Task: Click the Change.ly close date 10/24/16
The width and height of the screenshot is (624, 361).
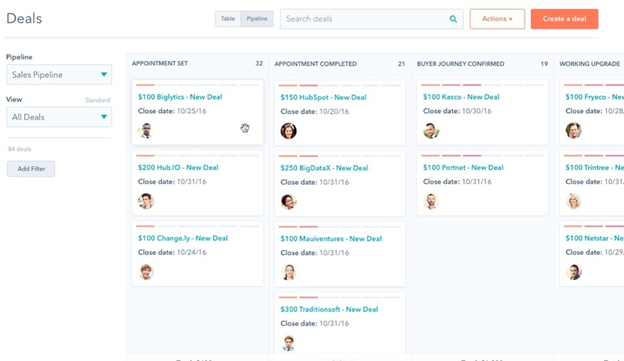Action: [191, 252]
